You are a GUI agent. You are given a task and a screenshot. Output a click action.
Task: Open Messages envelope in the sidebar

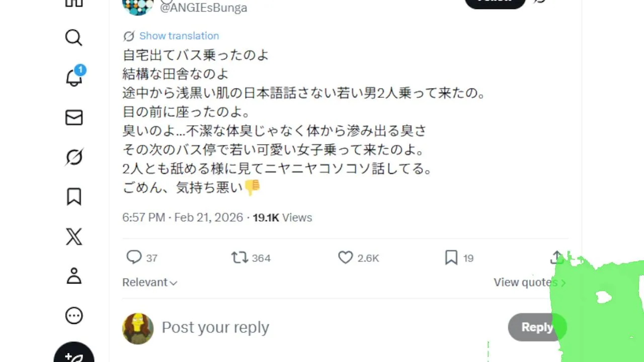click(74, 118)
